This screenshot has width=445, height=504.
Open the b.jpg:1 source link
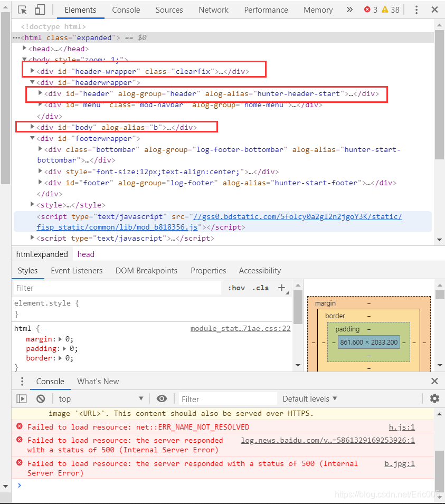click(x=400, y=463)
